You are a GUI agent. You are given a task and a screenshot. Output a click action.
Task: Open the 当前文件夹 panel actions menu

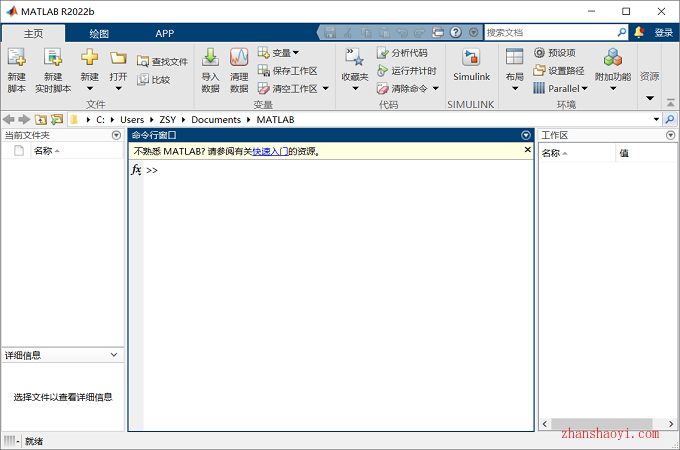click(x=116, y=135)
